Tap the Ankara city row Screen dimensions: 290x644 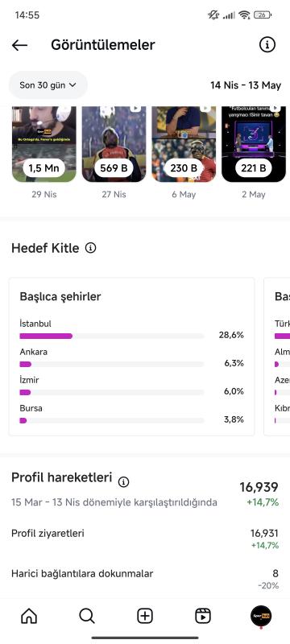tap(132, 358)
